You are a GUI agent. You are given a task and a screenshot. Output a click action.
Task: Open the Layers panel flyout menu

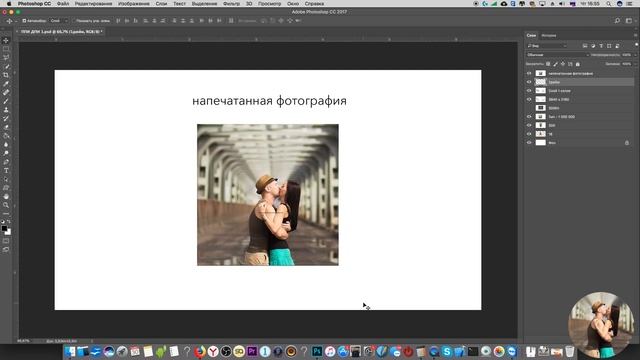636,36
